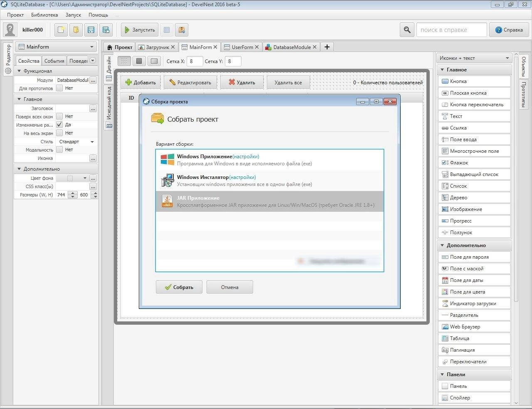Image resolution: width=532 pixels, height=409 pixels.
Task: Close the UserForm tab
Action: (257, 47)
